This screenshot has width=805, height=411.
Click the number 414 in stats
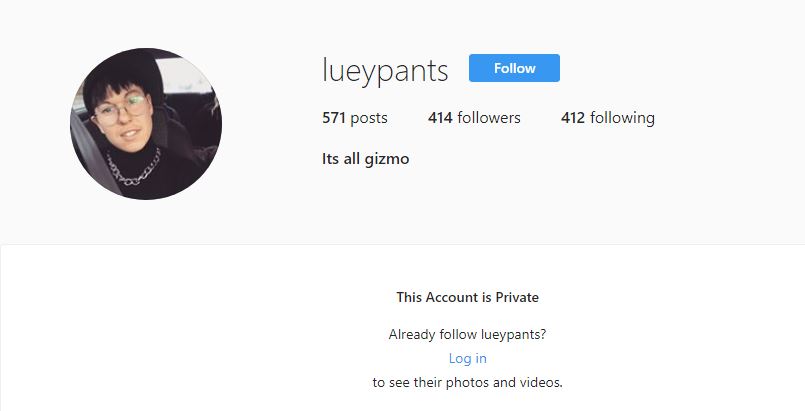[x=440, y=118]
